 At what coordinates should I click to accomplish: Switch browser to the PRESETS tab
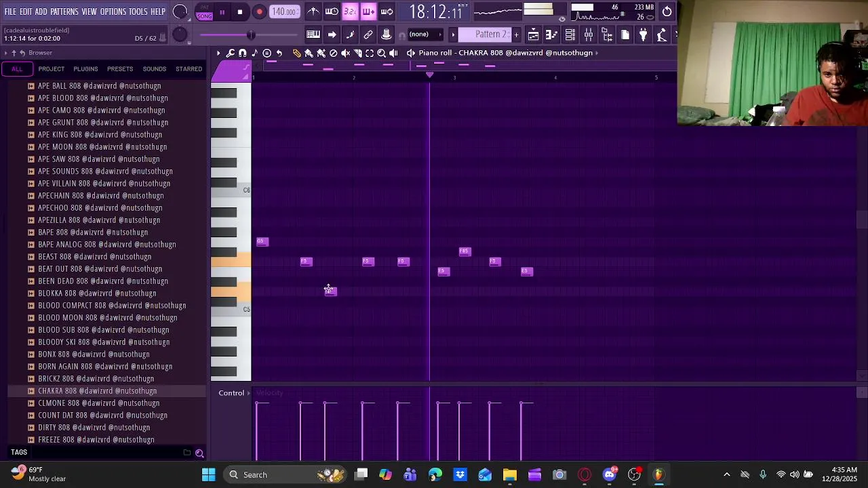[120, 69]
